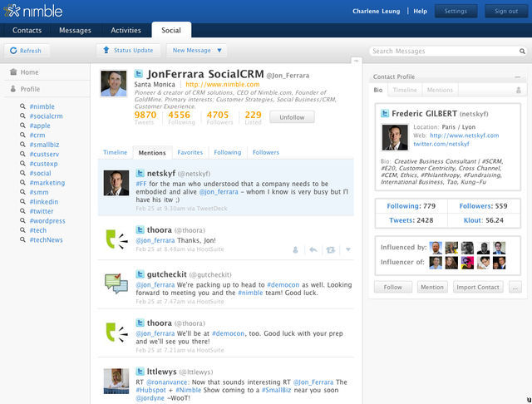Click the ellipsis more button
Viewport: 532px width, 404px height.
[x=515, y=287]
